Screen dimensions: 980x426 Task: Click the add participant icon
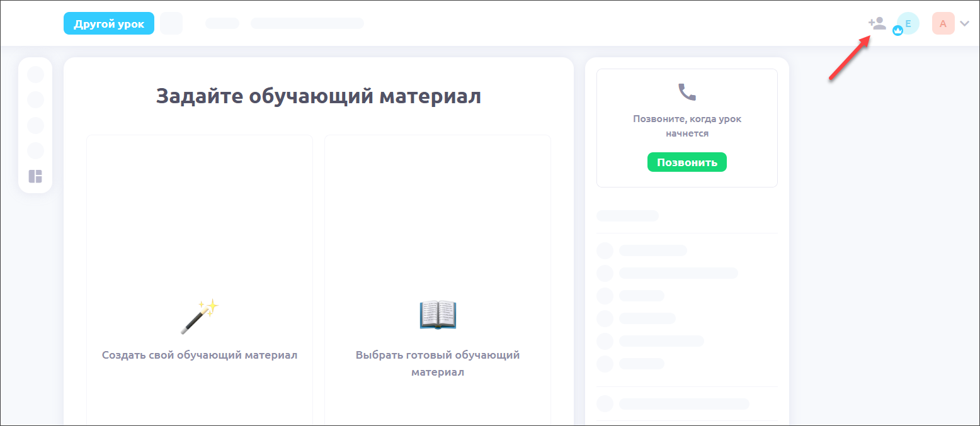(x=877, y=24)
